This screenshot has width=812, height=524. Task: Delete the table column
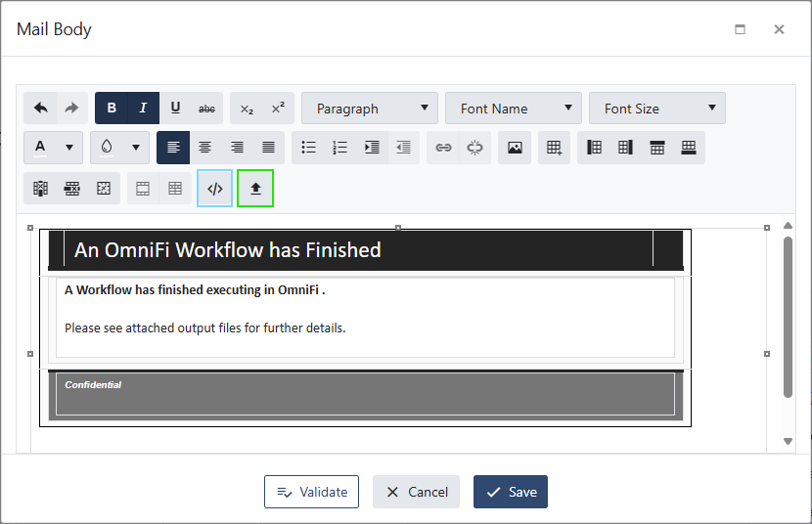tap(40, 189)
